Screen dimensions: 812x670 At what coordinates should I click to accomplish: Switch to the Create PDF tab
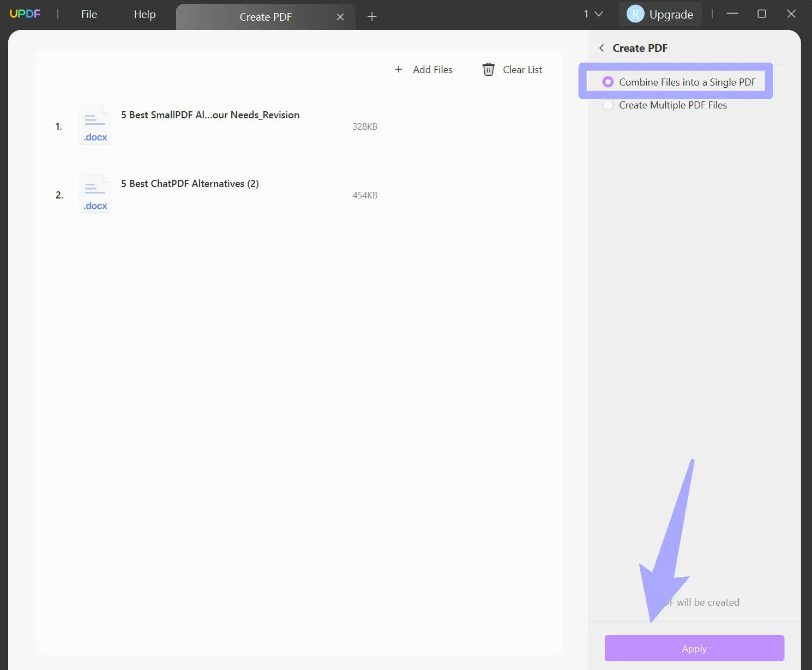[266, 17]
